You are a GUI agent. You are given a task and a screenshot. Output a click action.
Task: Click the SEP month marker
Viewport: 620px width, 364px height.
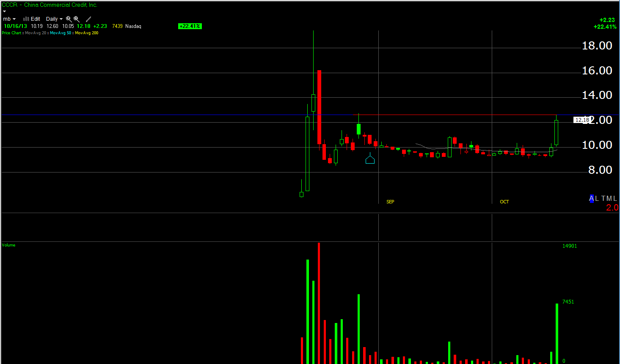click(390, 202)
